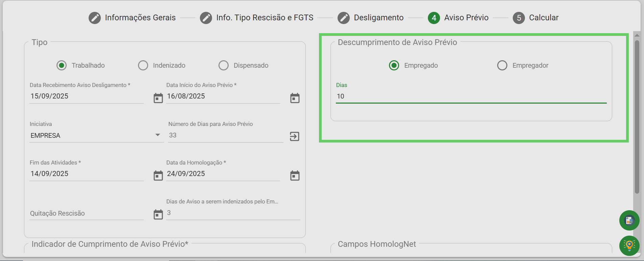Click the Campos HomologNet heading

(x=377, y=244)
